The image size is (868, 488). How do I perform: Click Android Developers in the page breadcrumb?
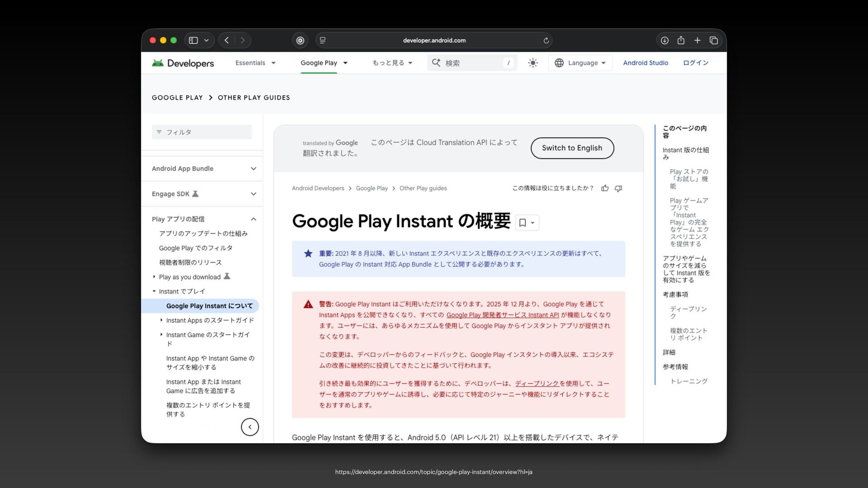coord(318,188)
